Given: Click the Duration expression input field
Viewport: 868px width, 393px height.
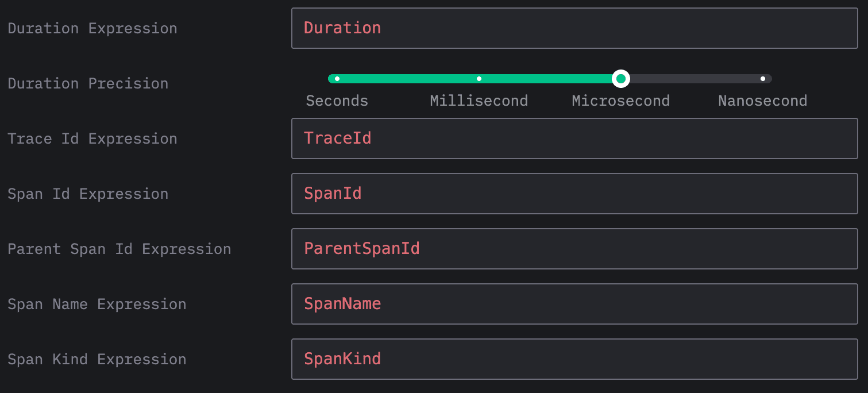Looking at the screenshot, I should click(x=574, y=28).
